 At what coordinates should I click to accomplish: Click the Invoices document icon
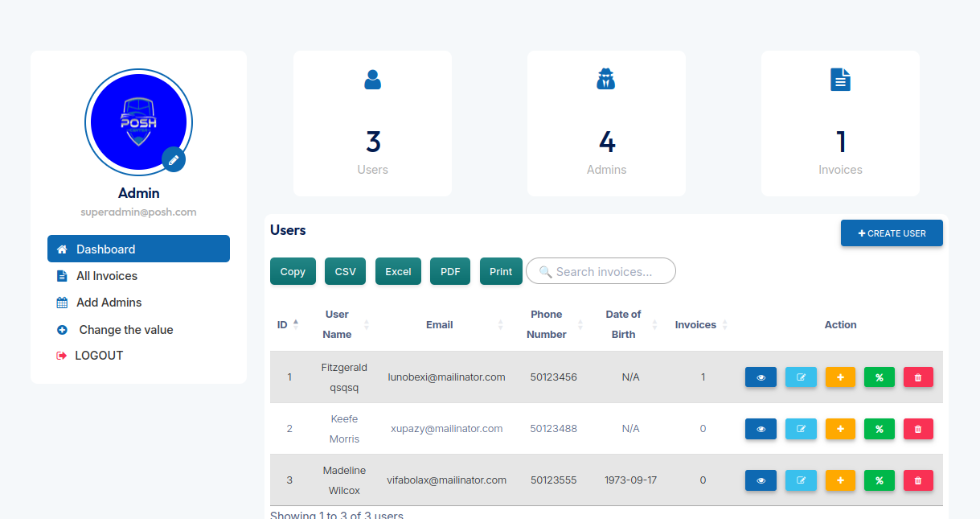pos(840,79)
